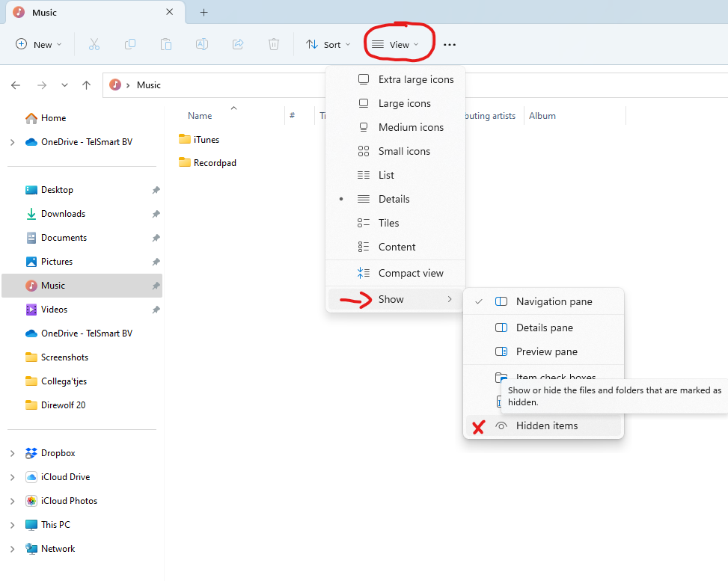Click the Back arrow navigation icon
Screen dimensions: 728x581
(x=16, y=85)
